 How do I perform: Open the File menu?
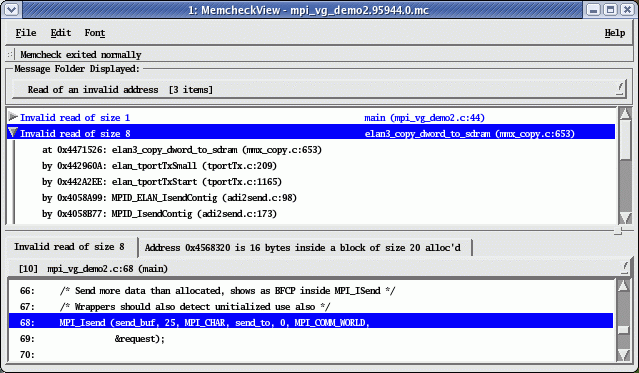(x=26, y=33)
